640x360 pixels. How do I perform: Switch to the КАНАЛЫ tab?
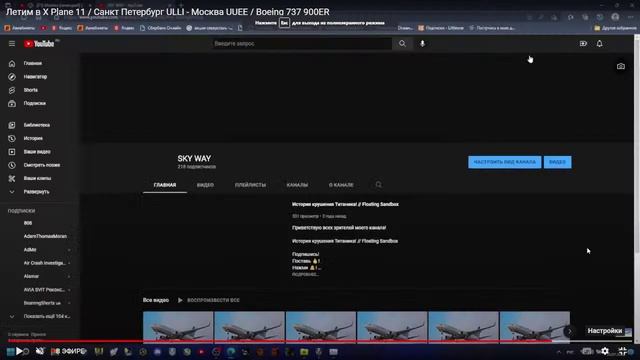pyautogui.click(x=297, y=185)
